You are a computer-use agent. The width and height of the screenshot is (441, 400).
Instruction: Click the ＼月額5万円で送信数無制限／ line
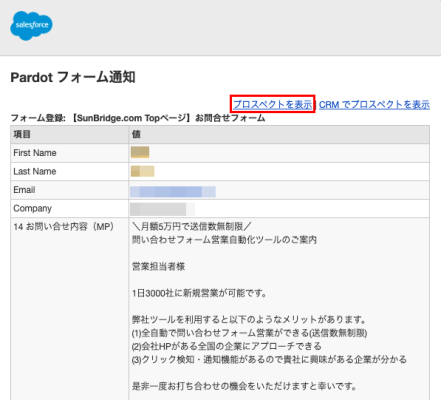[192, 227]
